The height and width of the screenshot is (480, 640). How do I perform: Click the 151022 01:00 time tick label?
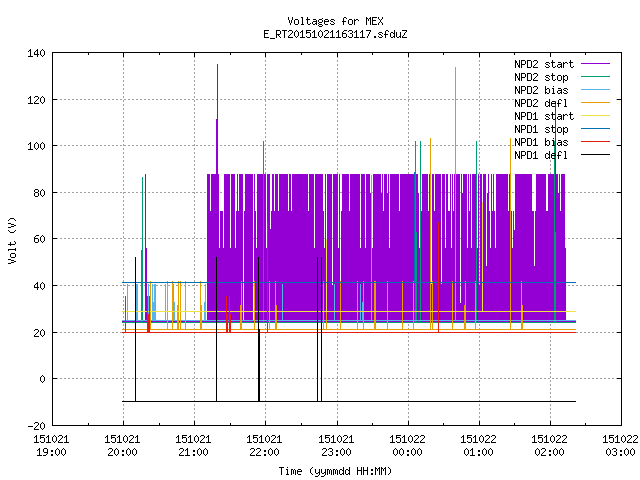tap(478, 446)
